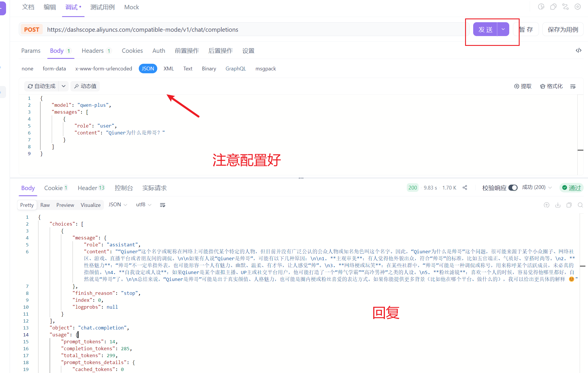Switch to the Headers request tab
The image size is (588, 373).
coord(93,51)
